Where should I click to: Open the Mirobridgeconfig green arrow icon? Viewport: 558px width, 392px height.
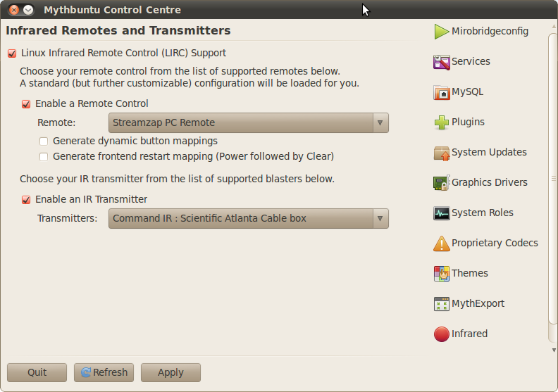(x=442, y=32)
